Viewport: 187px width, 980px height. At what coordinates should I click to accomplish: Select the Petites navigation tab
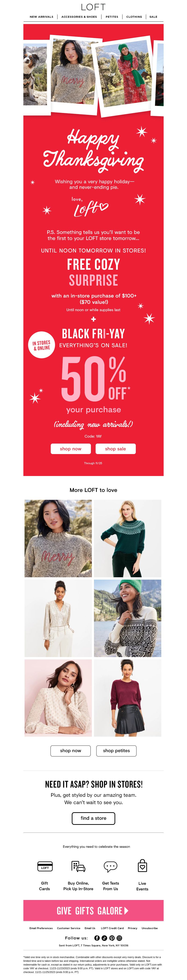(x=112, y=17)
